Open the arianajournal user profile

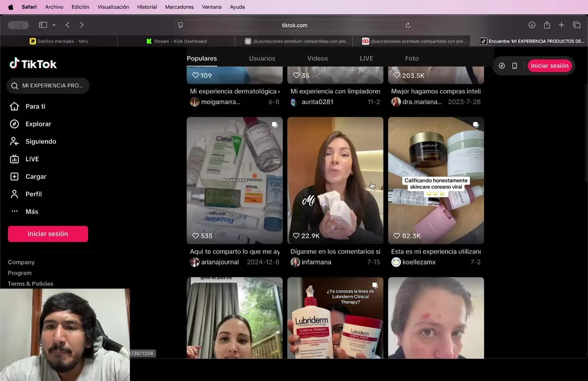220,262
